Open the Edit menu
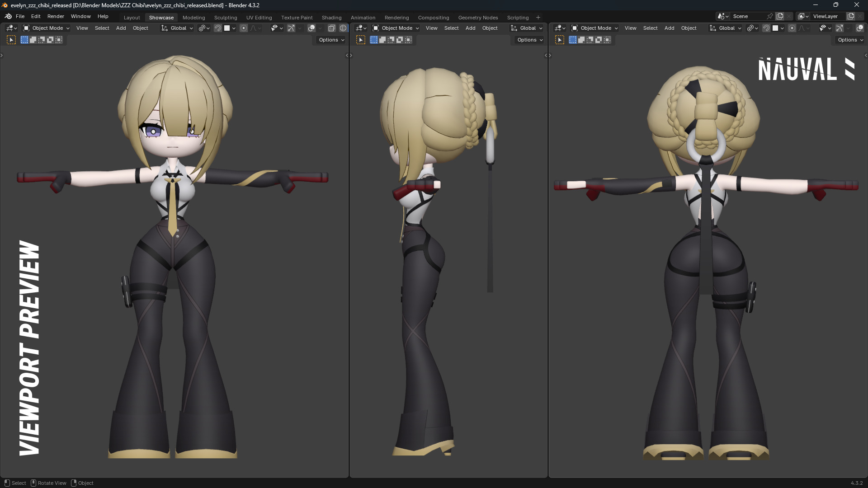The image size is (868, 488). pos(36,16)
